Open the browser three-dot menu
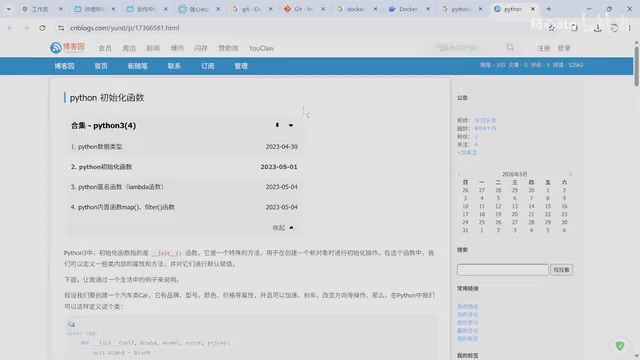The height and width of the screenshot is (360, 640). point(629,28)
